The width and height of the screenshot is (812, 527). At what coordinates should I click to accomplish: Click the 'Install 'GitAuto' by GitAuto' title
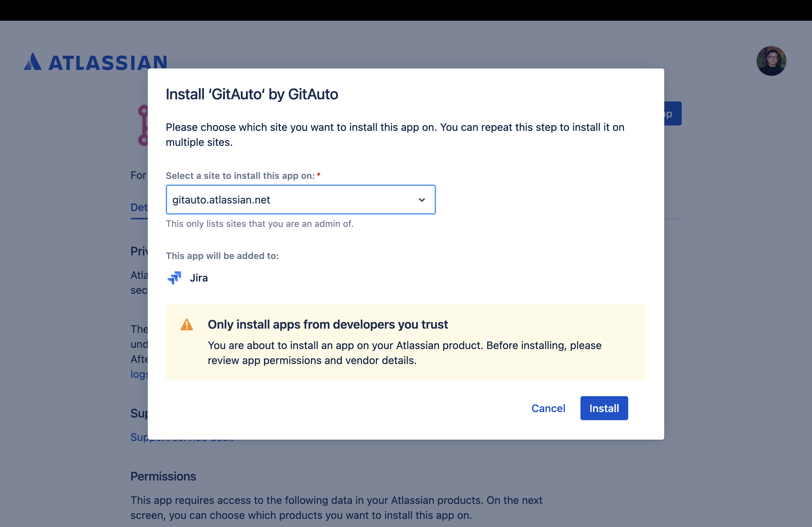pos(252,94)
